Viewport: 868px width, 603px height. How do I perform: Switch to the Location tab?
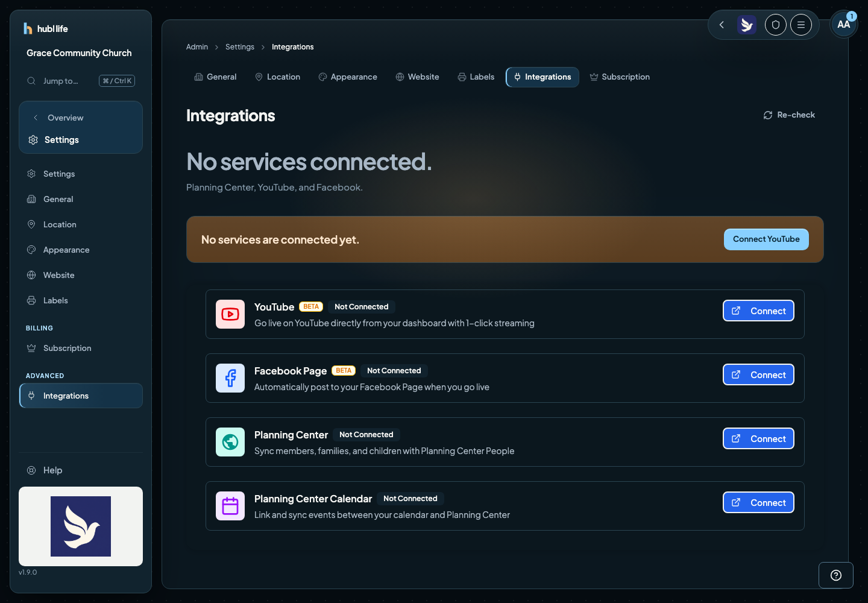277,77
